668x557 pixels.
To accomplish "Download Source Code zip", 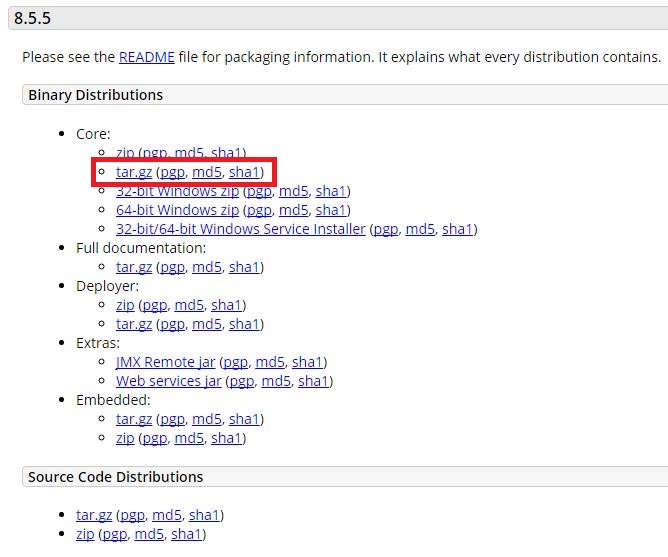I will pyautogui.click(x=85, y=534).
